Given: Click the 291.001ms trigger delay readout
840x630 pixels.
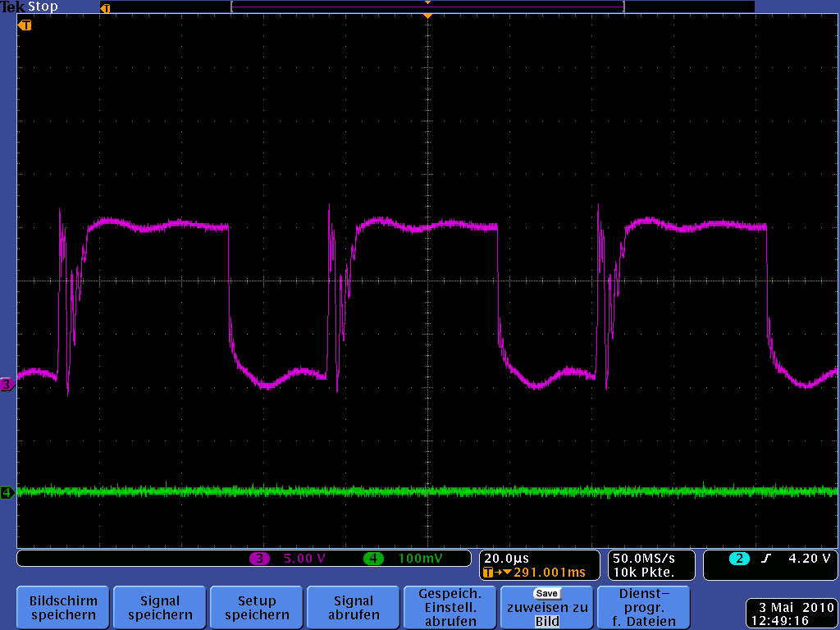Looking at the screenshot, I should click(549, 572).
